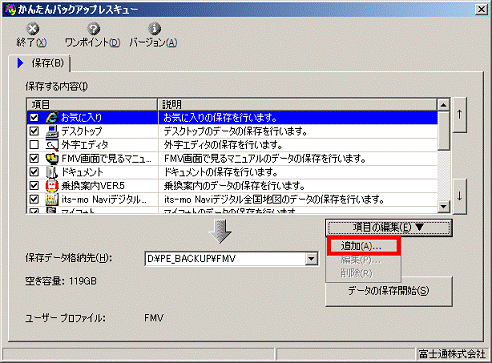
Task: Click description 乗換案内のデータの保存を行います。
Action: tap(234, 186)
